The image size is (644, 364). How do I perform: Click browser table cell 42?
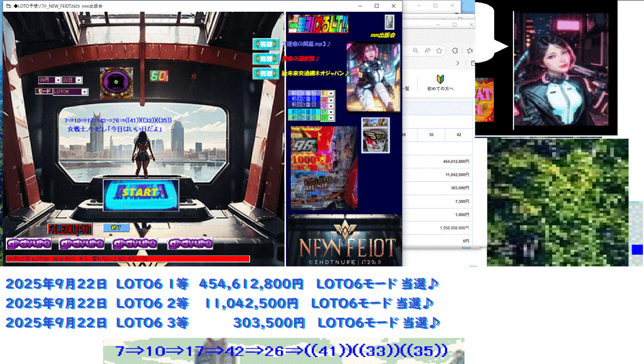[x=459, y=135]
